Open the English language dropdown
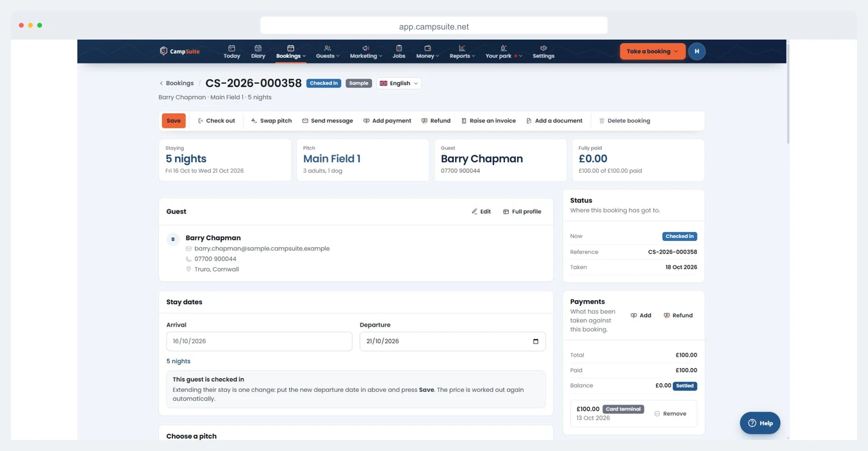Image resolution: width=868 pixels, height=451 pixels. click(x=399, y=83)
